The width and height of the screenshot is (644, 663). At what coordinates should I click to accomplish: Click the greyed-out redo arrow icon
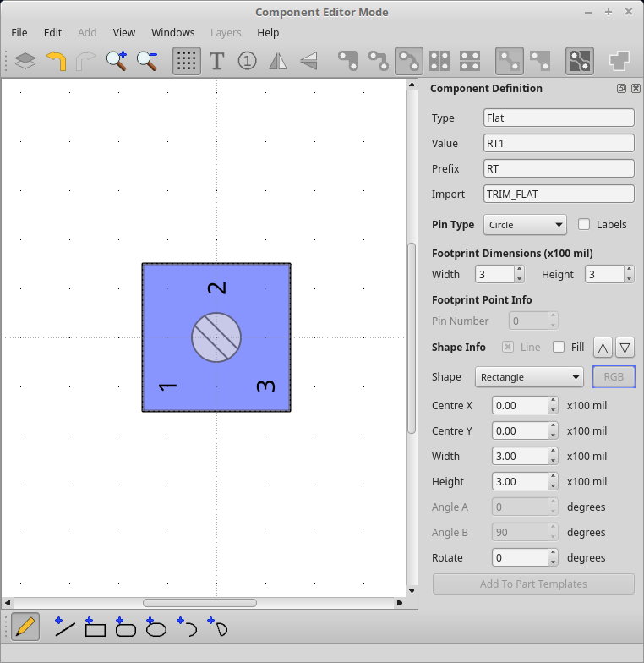click(86, 61)
